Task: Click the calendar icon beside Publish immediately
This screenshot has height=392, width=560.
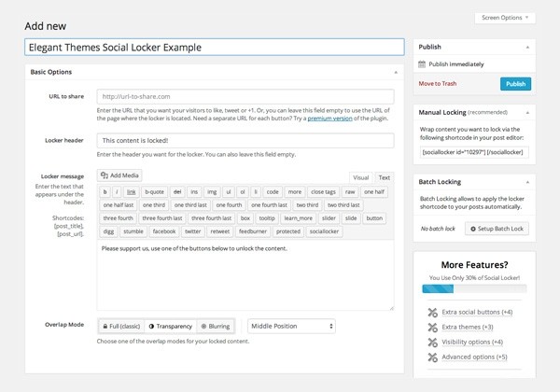Action: click(422, 64)
